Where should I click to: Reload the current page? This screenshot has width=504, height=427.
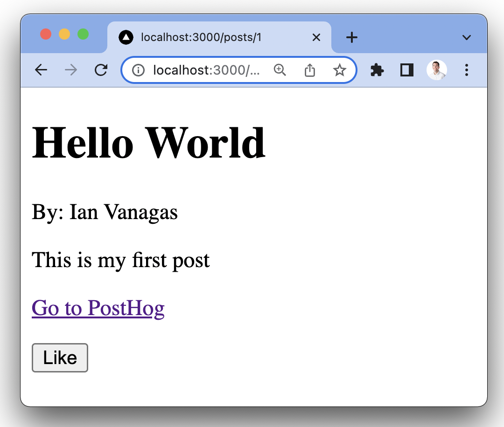point(101,70)
